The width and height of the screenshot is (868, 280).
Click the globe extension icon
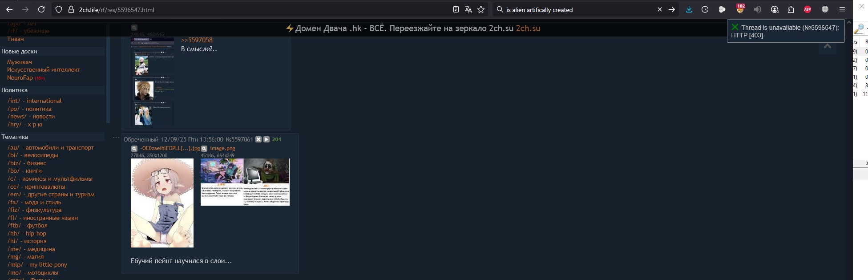[825, 9]
